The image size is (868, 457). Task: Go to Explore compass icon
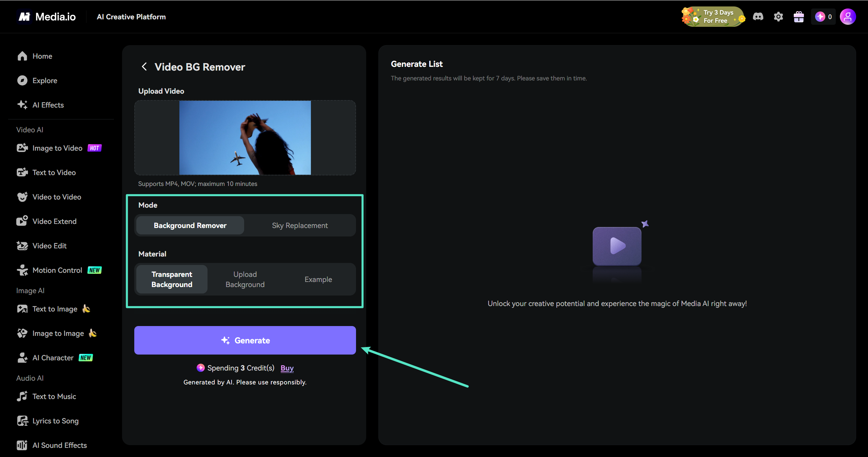pyautogui.click(x=22, y=80)
